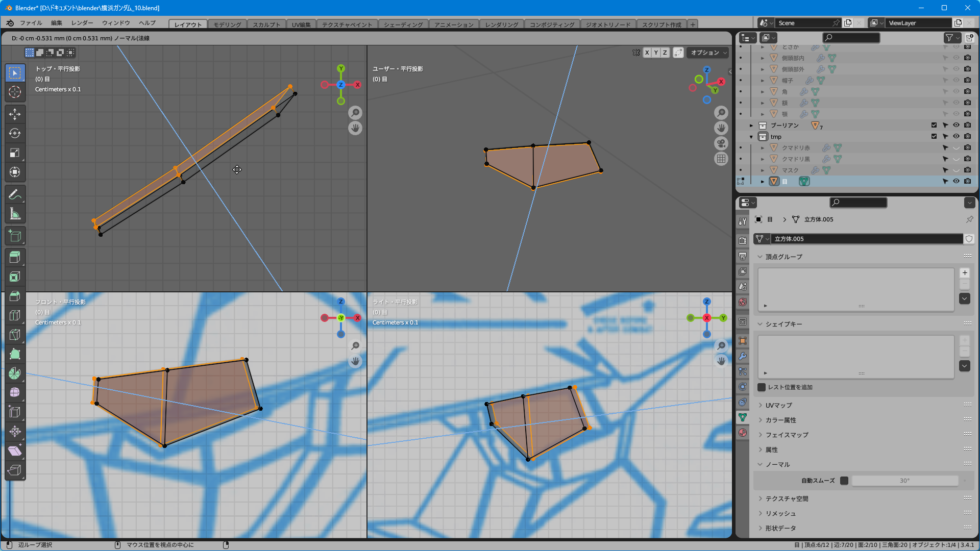Select the Move tool in toolbar
Image resolution: width=980 pixels, height=551 pixels.
tap(15, 114)
